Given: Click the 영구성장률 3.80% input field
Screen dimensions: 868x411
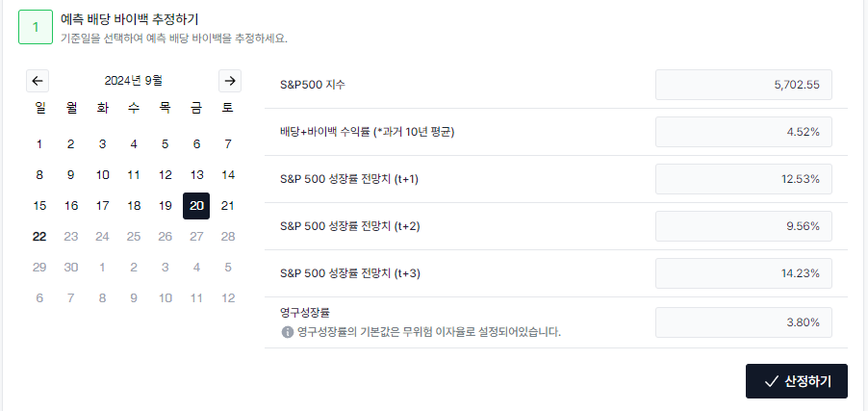Looking at the screenshot, I should pos(744,322).
